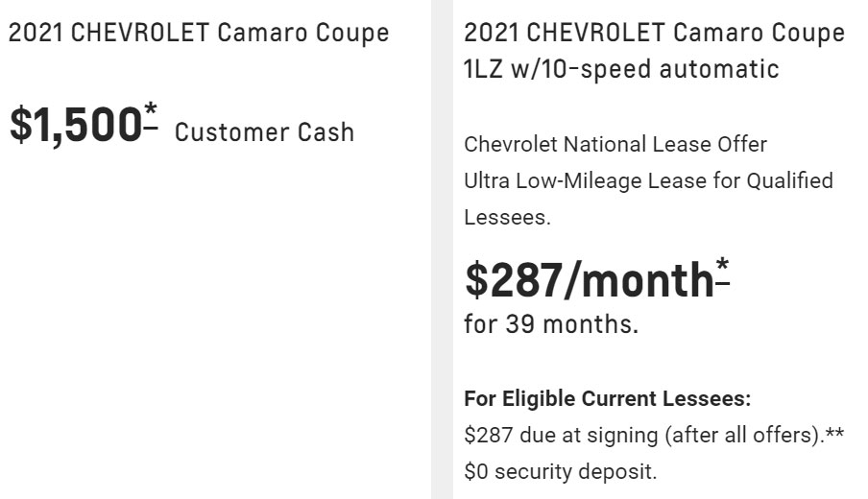This screenshot has width=868, height=499.
Task: Click the word 'Lessees.' below the lease description
Action: coord(507,218)
